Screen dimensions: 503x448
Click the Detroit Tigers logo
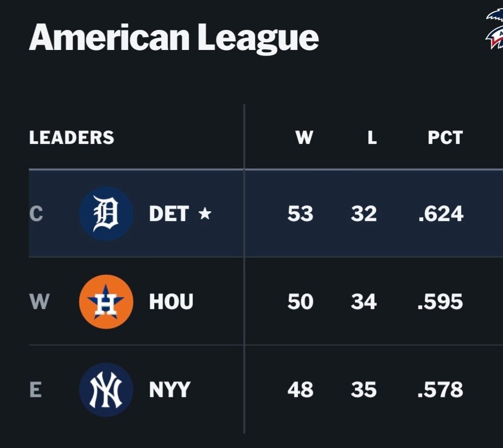[106, 213]
